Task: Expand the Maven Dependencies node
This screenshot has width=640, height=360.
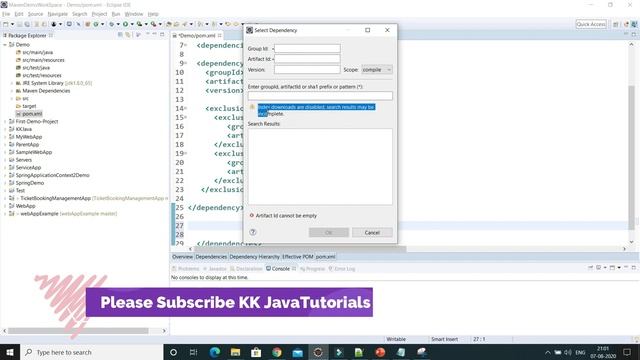Action: [12, 91]
